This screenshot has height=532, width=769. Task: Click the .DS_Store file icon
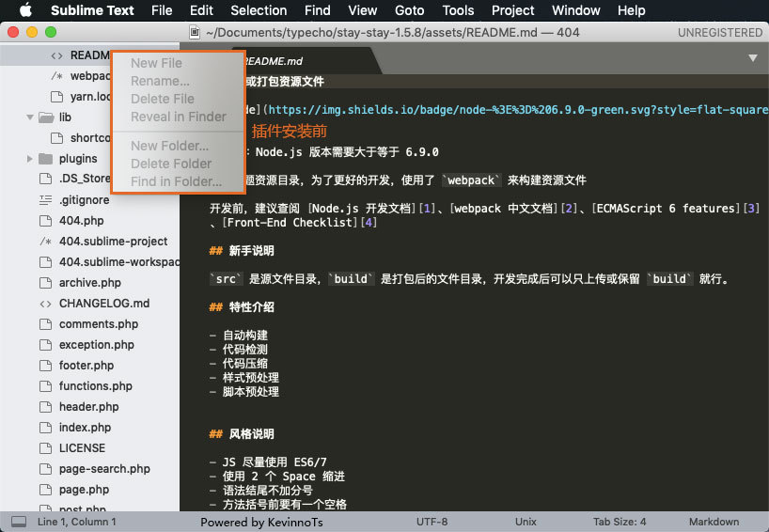click(46, 179)
